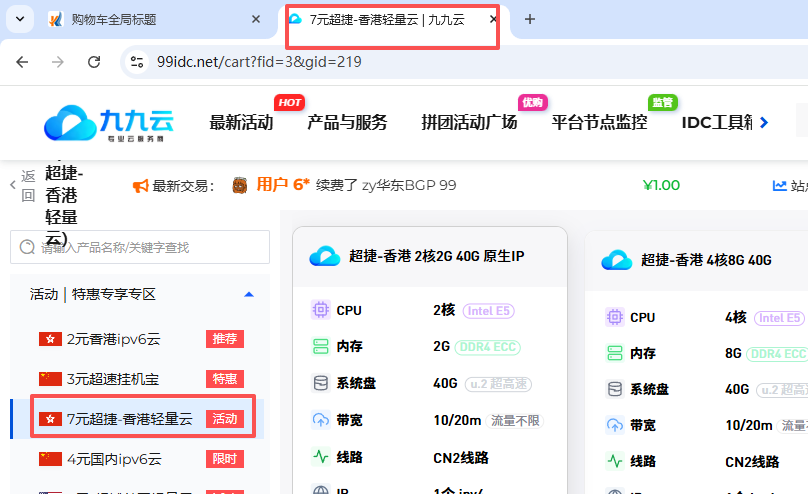Select 2元香港ipv6云 in the sidebar
808x494 pixels.
pos(113,339)
